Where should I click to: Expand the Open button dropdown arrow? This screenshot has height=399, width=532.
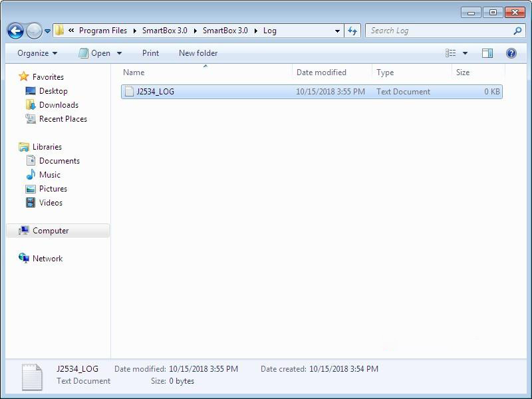pos(119,53)
